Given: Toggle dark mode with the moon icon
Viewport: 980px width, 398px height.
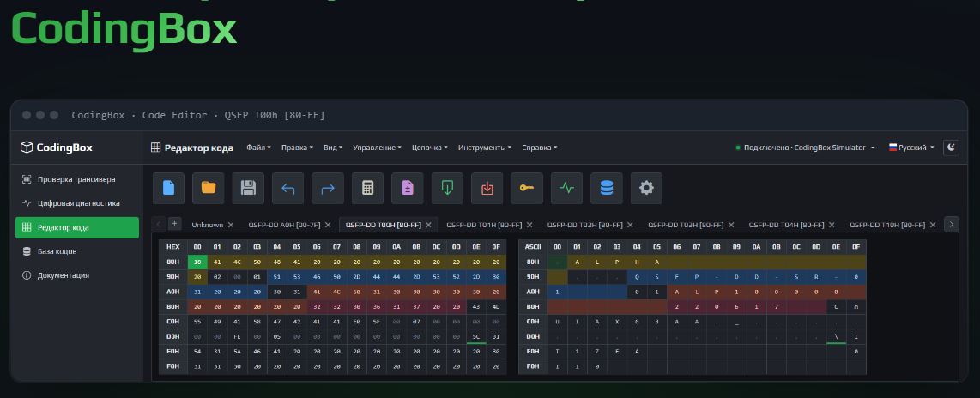Looking at the screenshot, I should click(951, 148).
